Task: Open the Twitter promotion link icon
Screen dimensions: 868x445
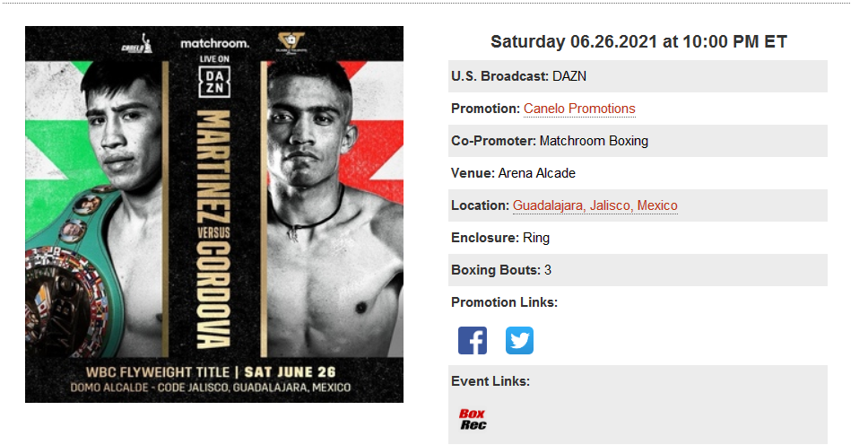Action: coord(519,340)
